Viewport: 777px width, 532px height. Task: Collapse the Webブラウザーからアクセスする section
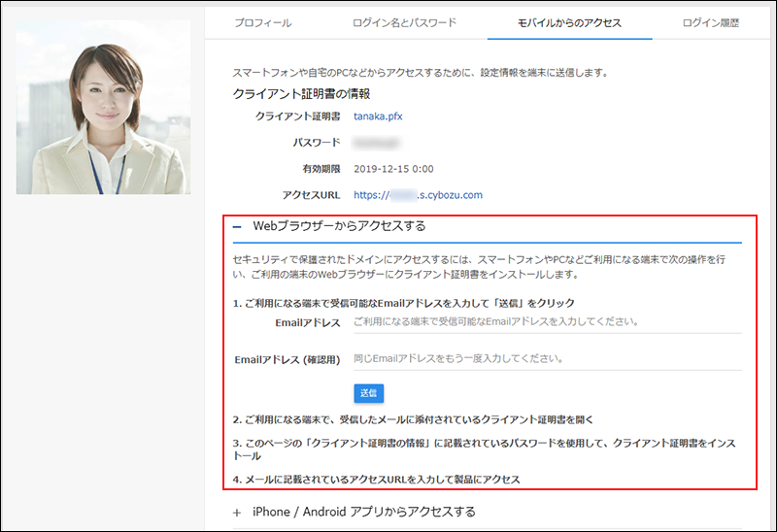tap(329, 226)
